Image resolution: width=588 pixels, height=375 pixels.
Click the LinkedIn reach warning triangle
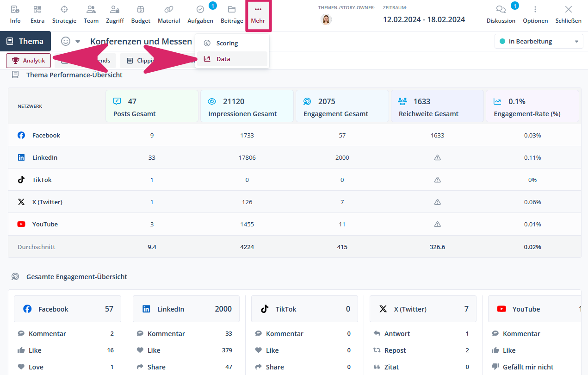[438, 157]
